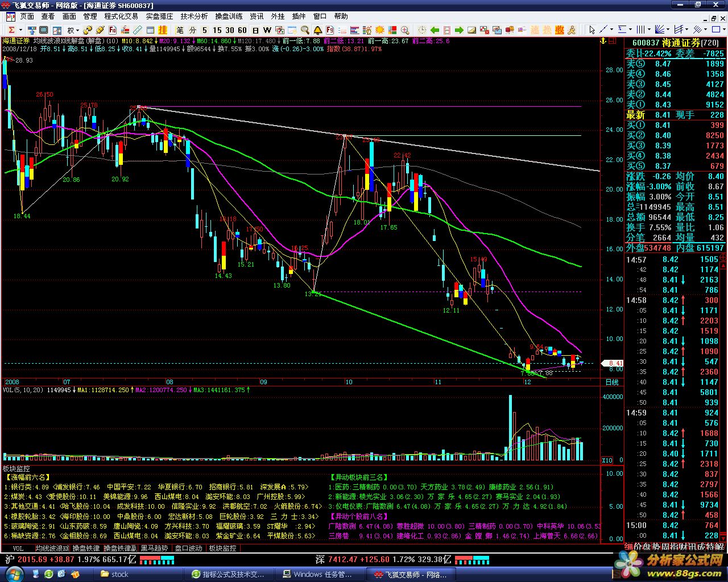The width and height of the screenshot is (728, 582).
Task: Switch to 笔 tick chart period
Action: [x=180, y=30]
